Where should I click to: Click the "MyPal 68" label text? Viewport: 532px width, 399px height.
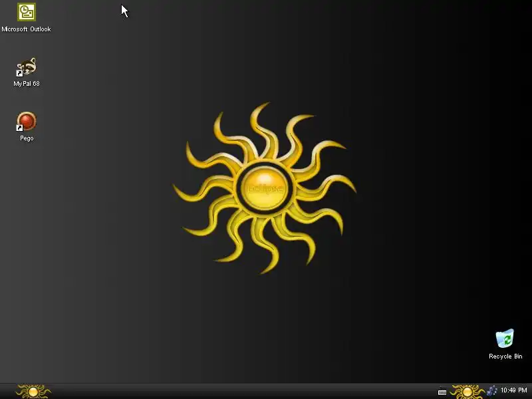point(27,84)
